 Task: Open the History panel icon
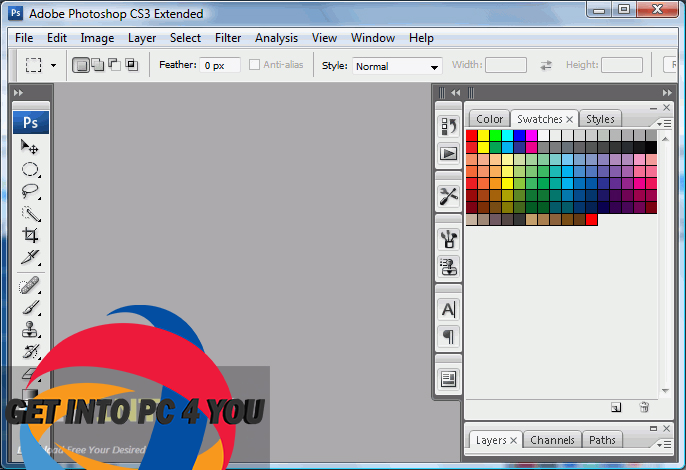coord(448,126)
